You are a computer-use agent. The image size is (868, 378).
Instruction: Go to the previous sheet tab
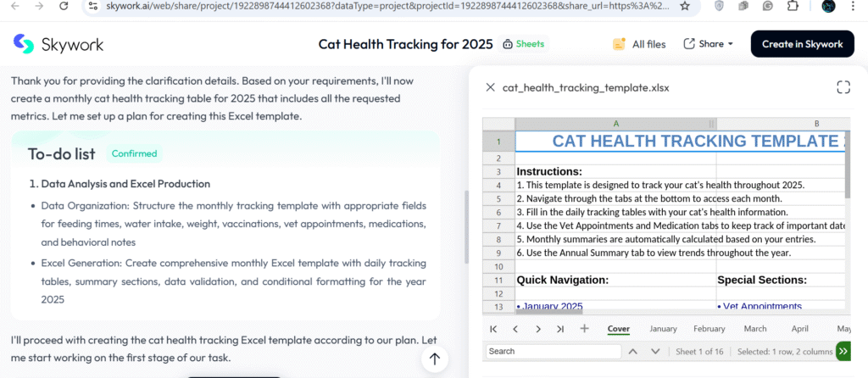[x=515, y=329]
